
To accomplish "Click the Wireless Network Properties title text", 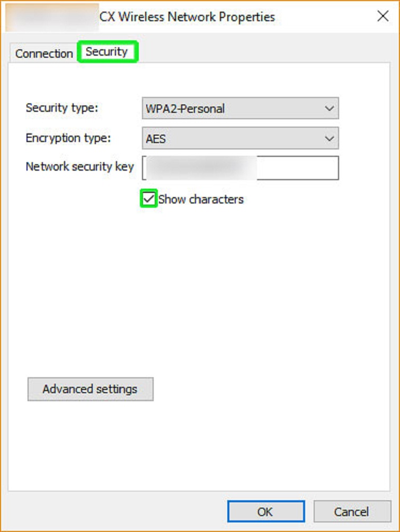I will click(x=188, y=17).
